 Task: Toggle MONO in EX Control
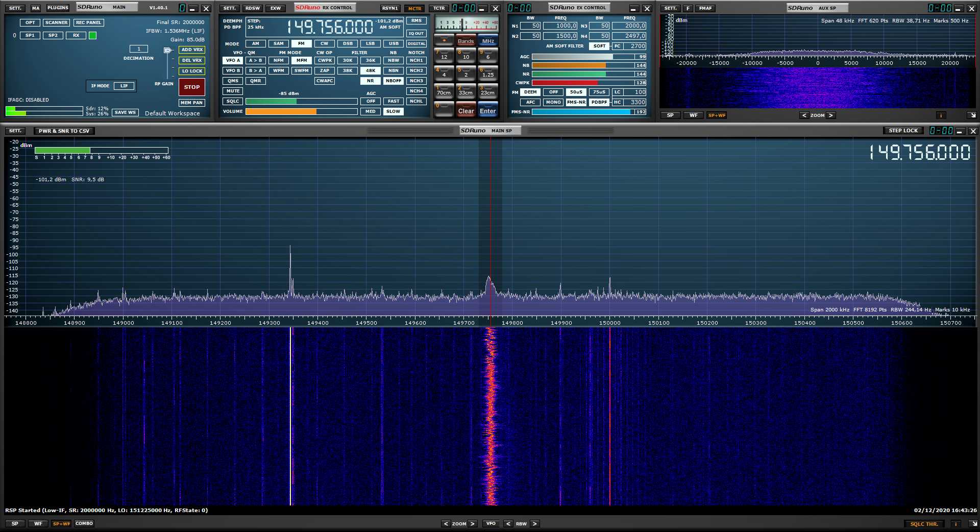pyautogui.click(x=553, y=102)
